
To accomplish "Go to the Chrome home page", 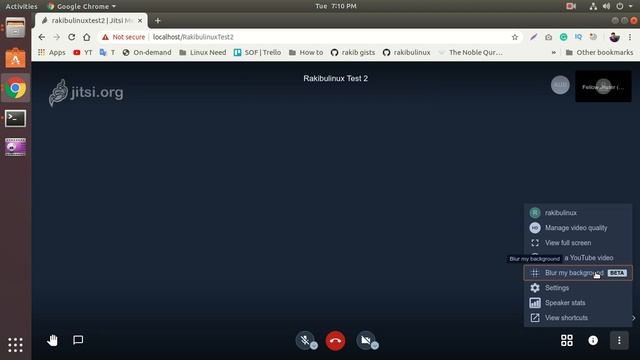I will coord(87,37).
